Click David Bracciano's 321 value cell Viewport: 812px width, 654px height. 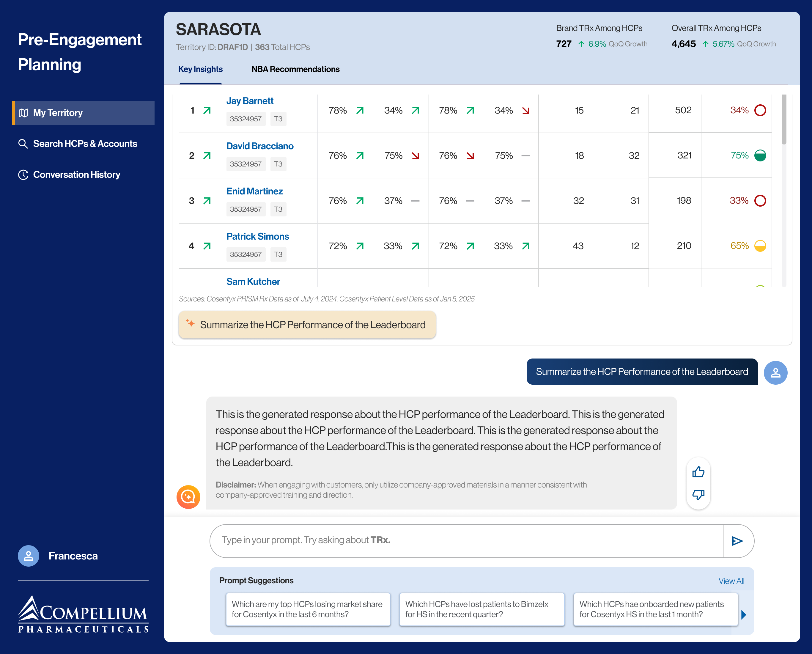coord(684,155)
